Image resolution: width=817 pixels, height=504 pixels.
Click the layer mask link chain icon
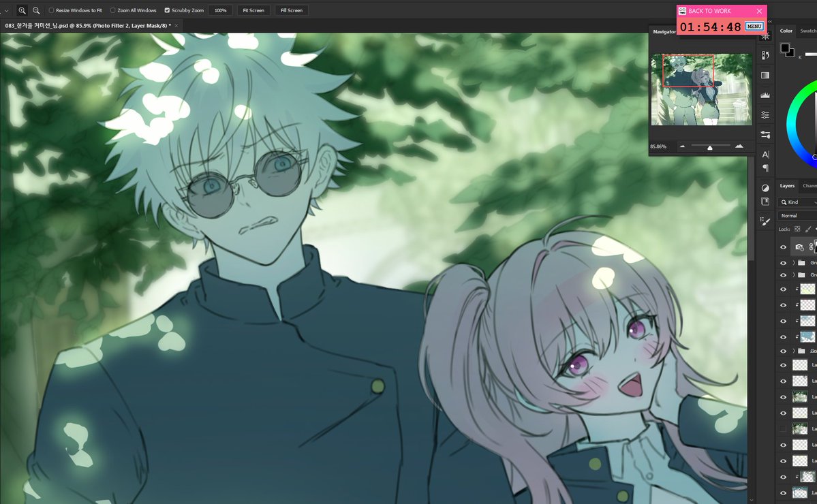[x=811, y=247]
